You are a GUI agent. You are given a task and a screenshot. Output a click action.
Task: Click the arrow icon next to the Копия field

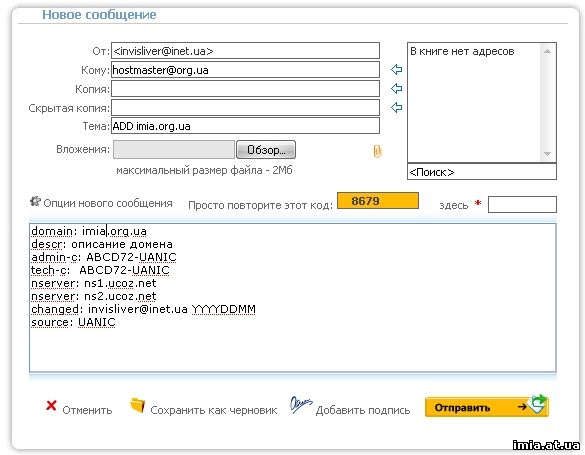click(x=396, y=88)
